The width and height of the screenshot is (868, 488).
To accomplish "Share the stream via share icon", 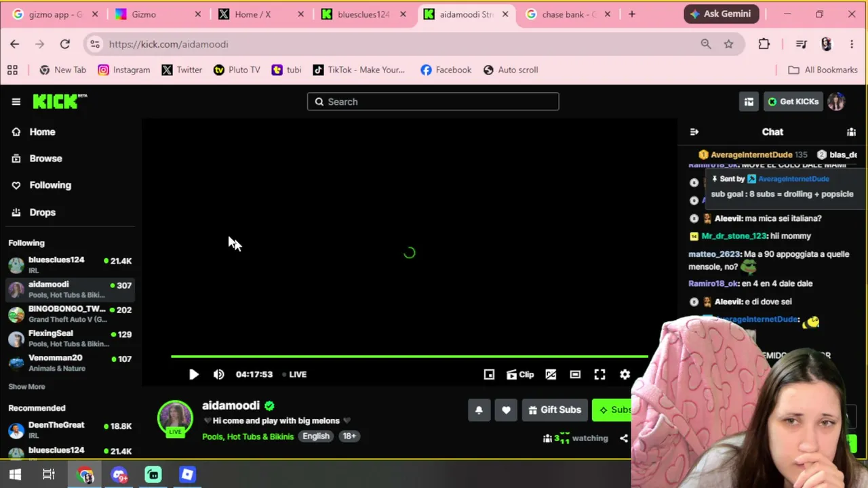I will click(624, 439).
